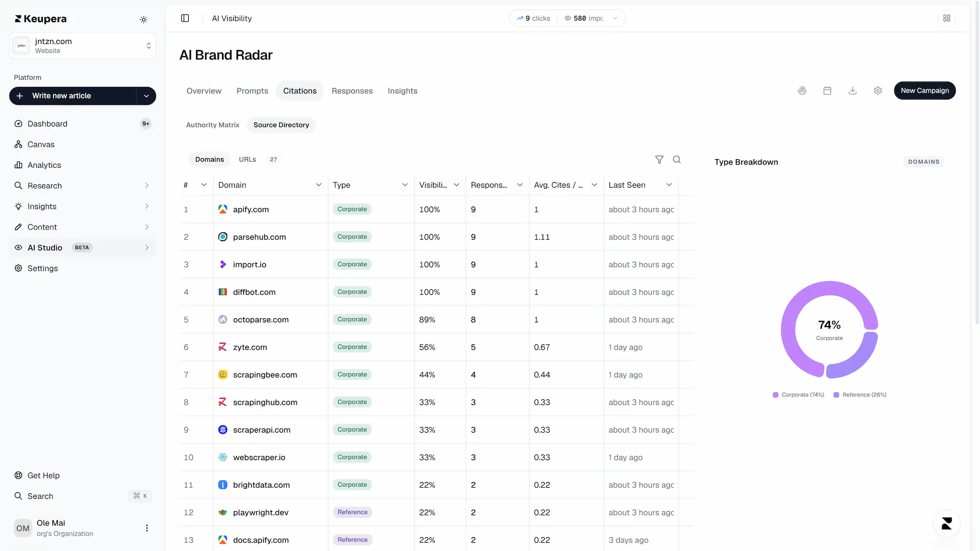Image resolution: width=980 pixels, height=551 pixels.
Task: Click Reference tag on docs.apify.com row
Action: (x=352, y=540)
